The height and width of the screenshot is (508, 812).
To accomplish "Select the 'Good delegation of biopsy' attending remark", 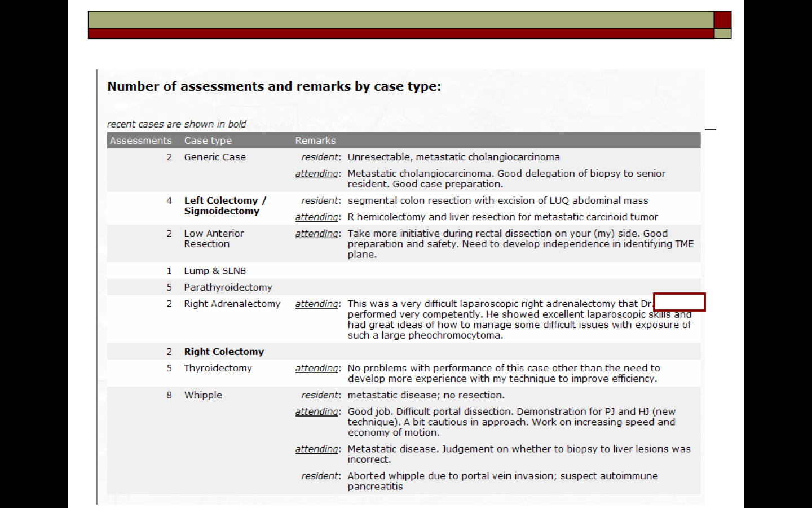I will pos(506,179).
